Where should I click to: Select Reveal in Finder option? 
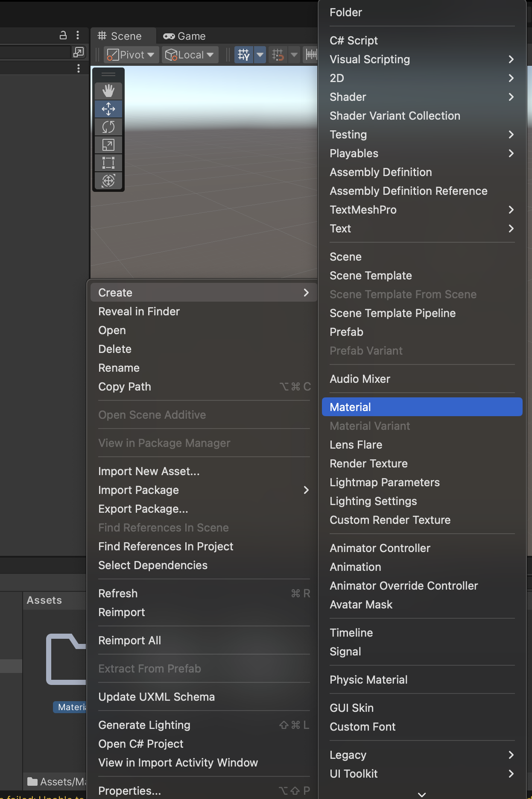[139, 311]
